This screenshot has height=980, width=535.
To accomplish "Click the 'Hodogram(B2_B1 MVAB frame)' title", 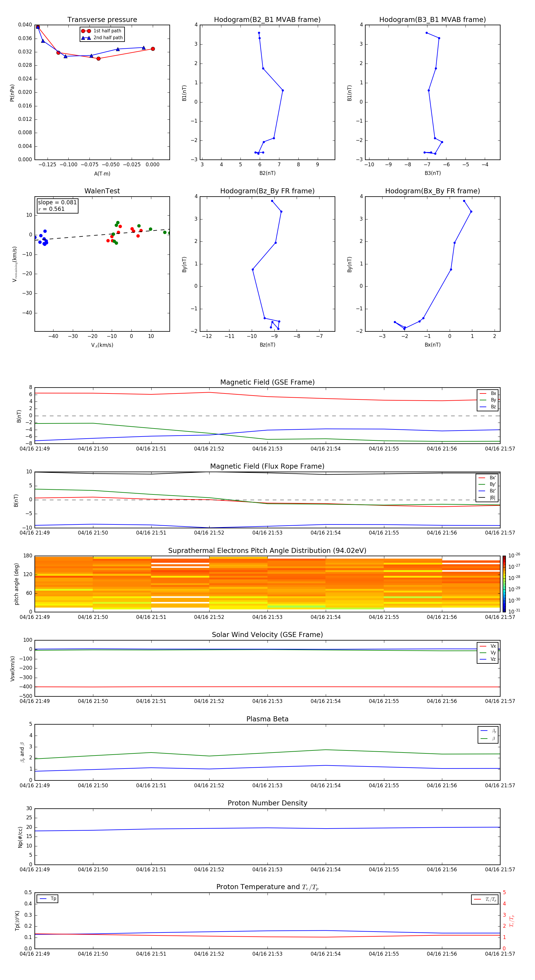I will (267, 20).
